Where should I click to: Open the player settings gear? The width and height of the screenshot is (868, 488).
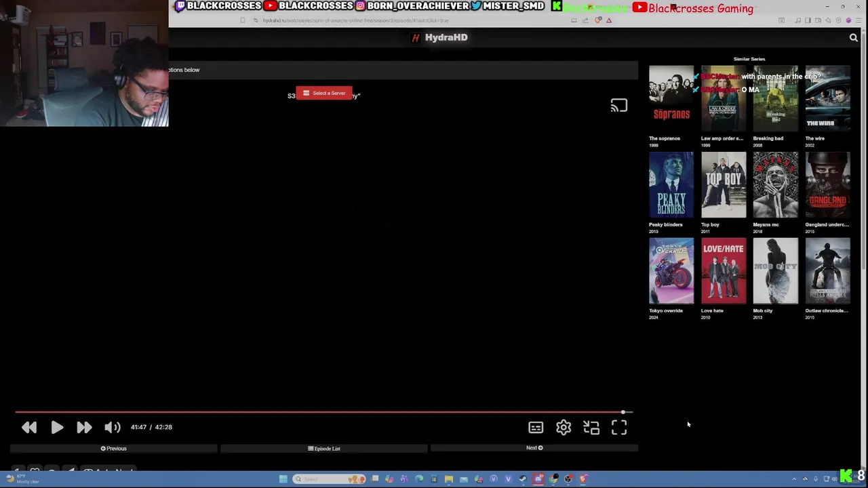[x=564, y=427]
